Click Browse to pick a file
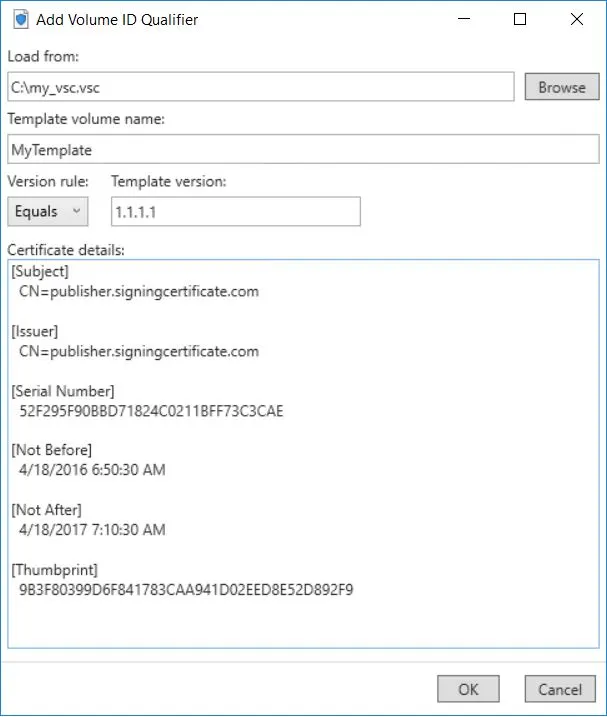 click(561, 87)
